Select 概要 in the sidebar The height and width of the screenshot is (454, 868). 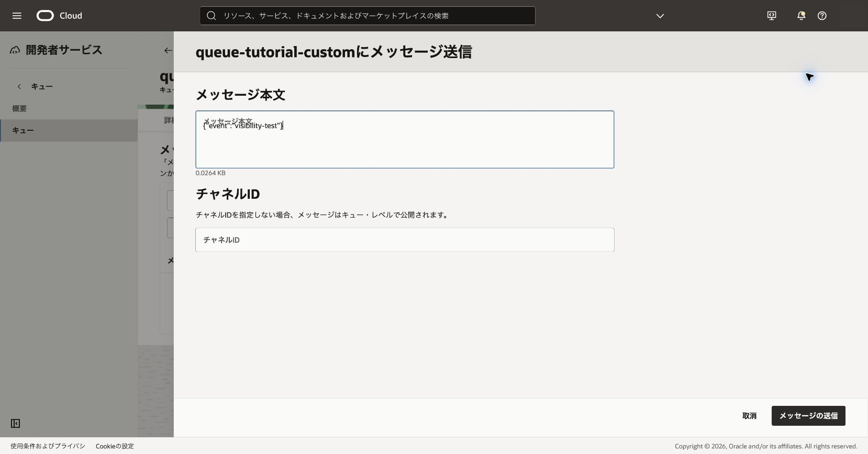[x=19, y=108]
